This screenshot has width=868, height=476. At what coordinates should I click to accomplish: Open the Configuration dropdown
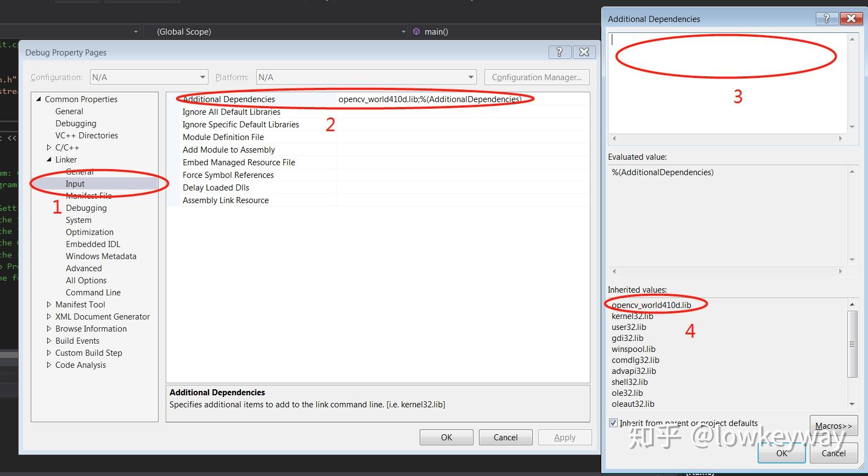click(202, 77)
